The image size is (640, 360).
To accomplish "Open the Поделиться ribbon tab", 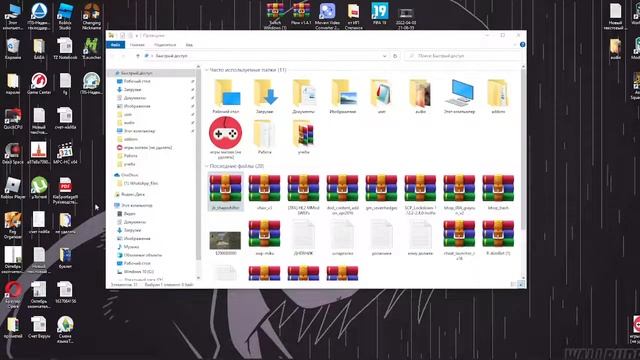I will (x=165, y=45).
